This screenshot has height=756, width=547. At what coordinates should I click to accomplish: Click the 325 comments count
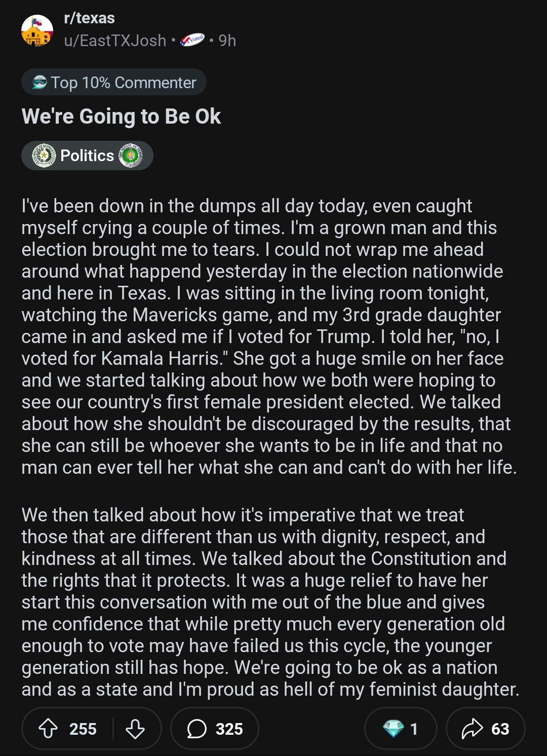(229, 729)
